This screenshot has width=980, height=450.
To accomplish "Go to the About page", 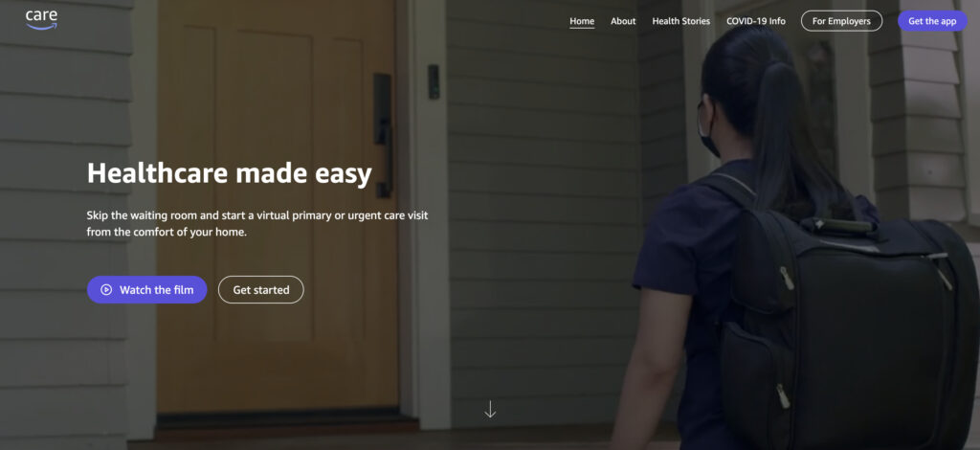I will click(x=623, y=21).
